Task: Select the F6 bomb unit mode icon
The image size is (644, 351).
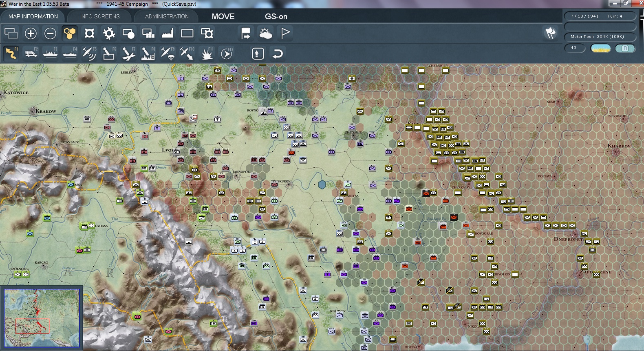Action: [x=109, y=53]
